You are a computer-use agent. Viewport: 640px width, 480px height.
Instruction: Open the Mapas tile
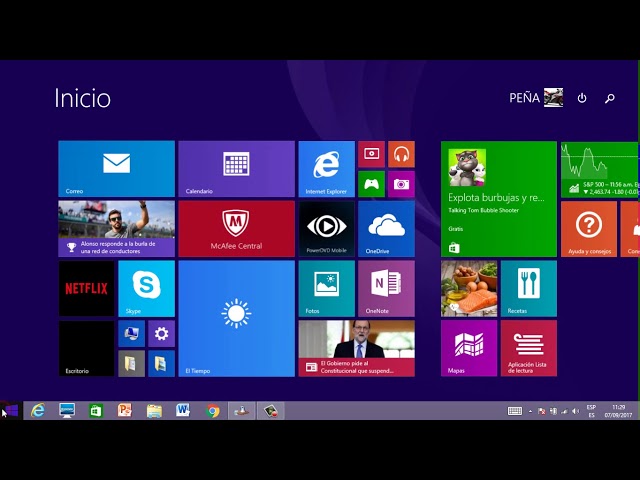[x=469, y=349]
